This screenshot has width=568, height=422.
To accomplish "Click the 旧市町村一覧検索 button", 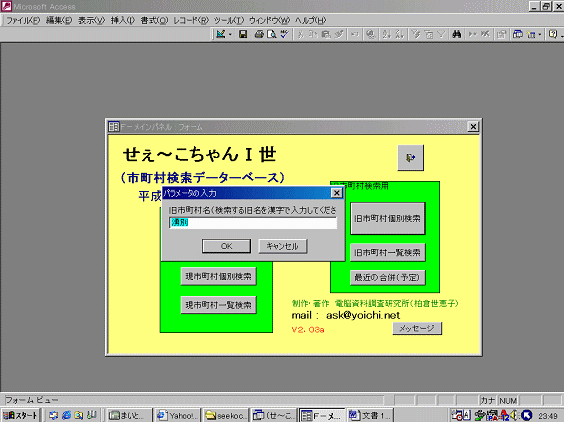I will coord(387,252).
